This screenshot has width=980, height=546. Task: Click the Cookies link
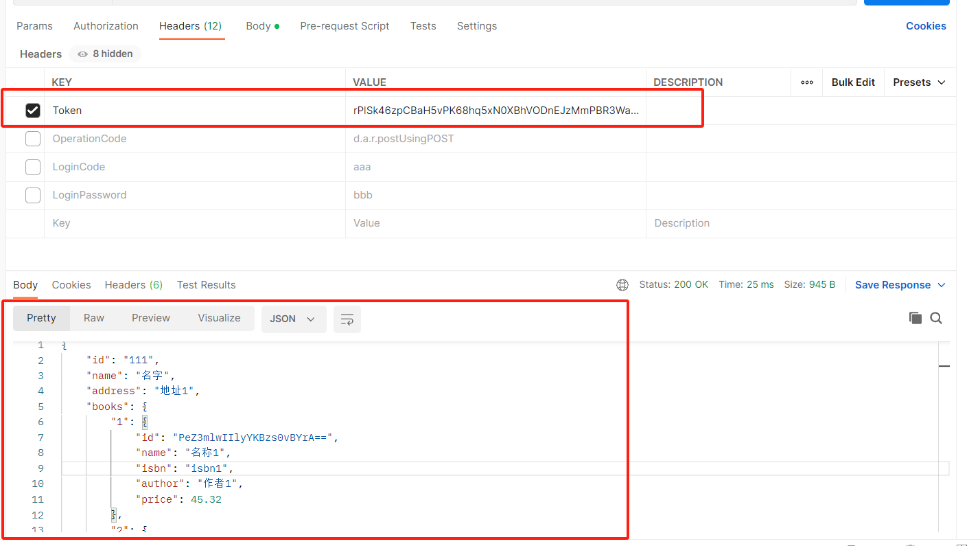(x=926, y=26)
